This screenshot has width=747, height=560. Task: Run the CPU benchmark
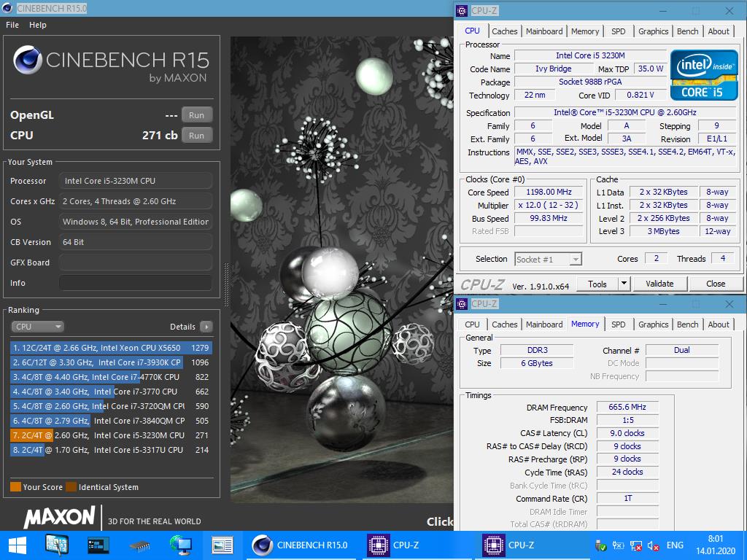[x=196, y=135]
